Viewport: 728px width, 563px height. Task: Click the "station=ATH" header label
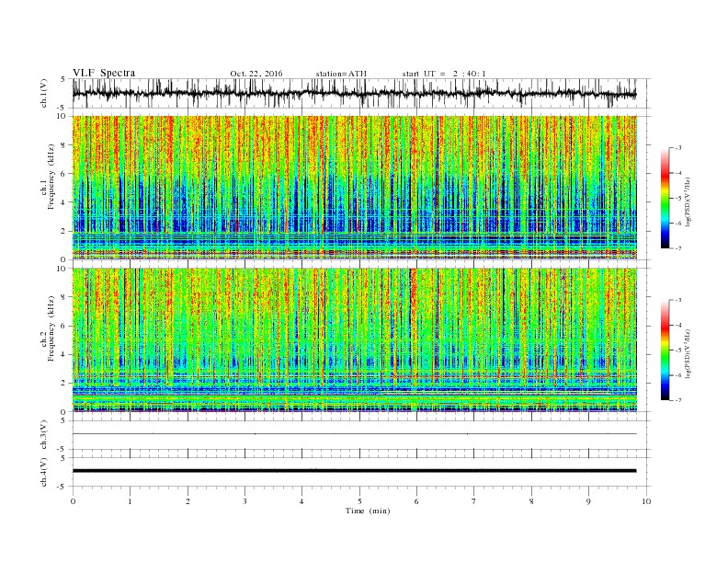pyautogui.click(x=341, y=74)
